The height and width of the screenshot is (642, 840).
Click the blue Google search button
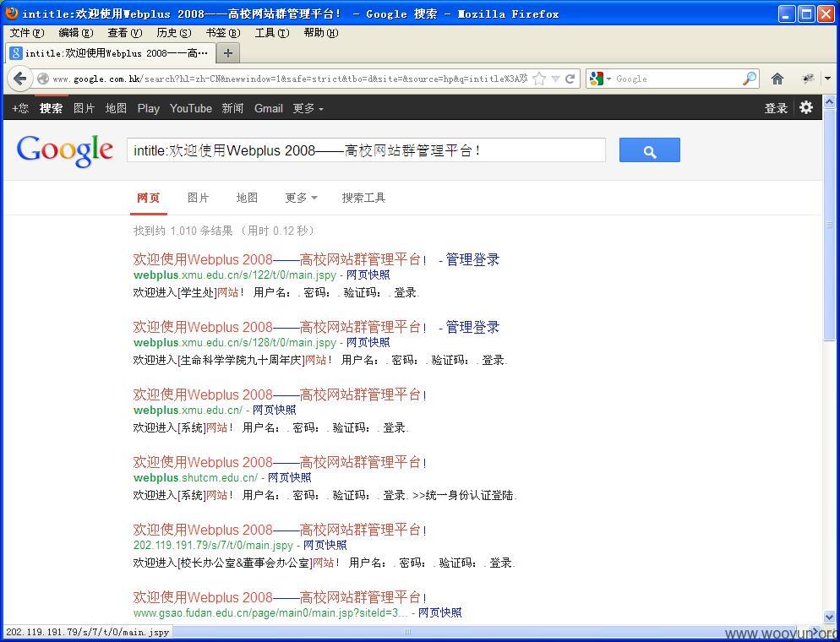649,150
